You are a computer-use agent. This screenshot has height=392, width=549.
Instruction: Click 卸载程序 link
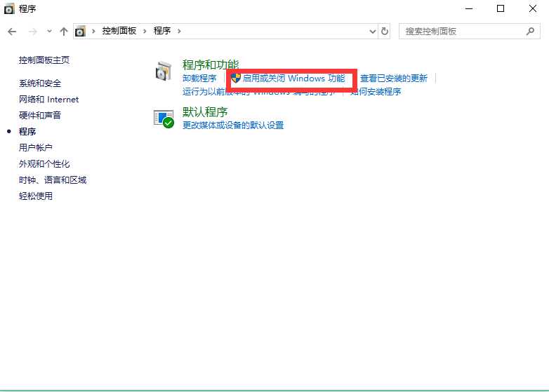199,79
